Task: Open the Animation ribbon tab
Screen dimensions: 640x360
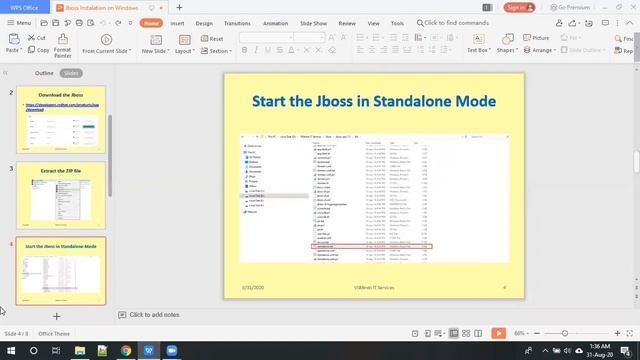Action: pos(276,23)
